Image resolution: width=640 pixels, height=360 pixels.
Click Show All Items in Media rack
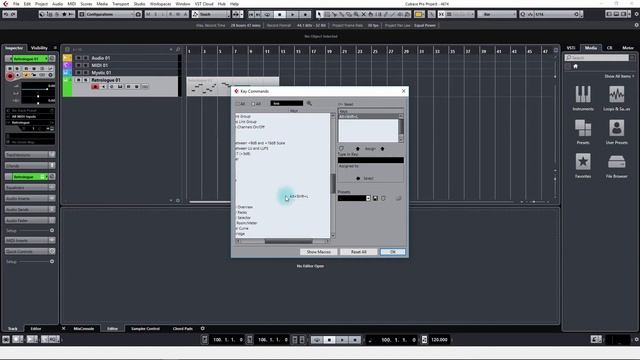point(618,76)
